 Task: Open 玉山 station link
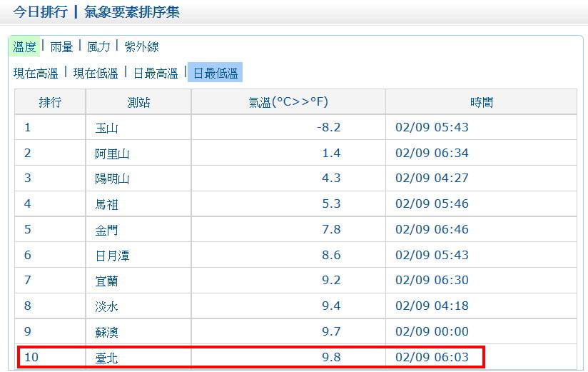[x=106, y=128]
